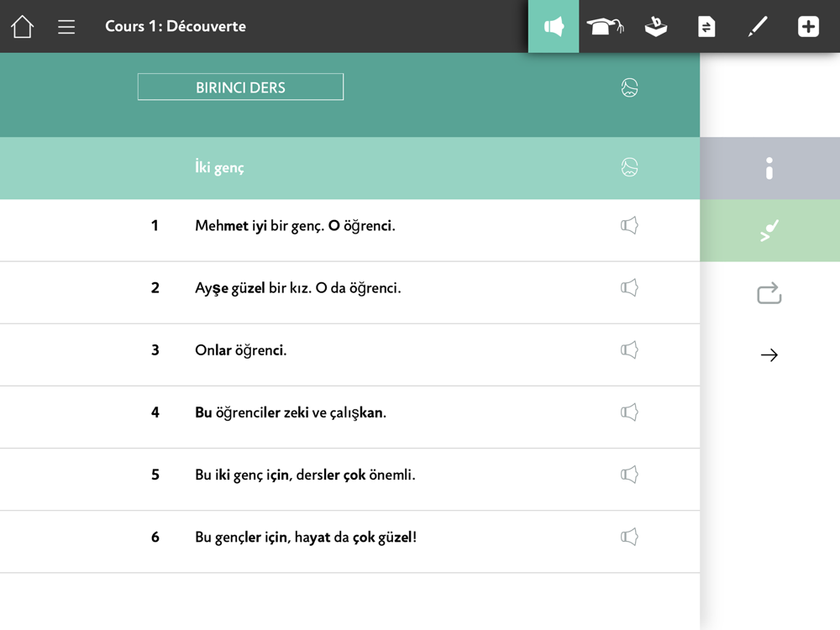
Task: Go to the home screen
Action: coord(23,26)
